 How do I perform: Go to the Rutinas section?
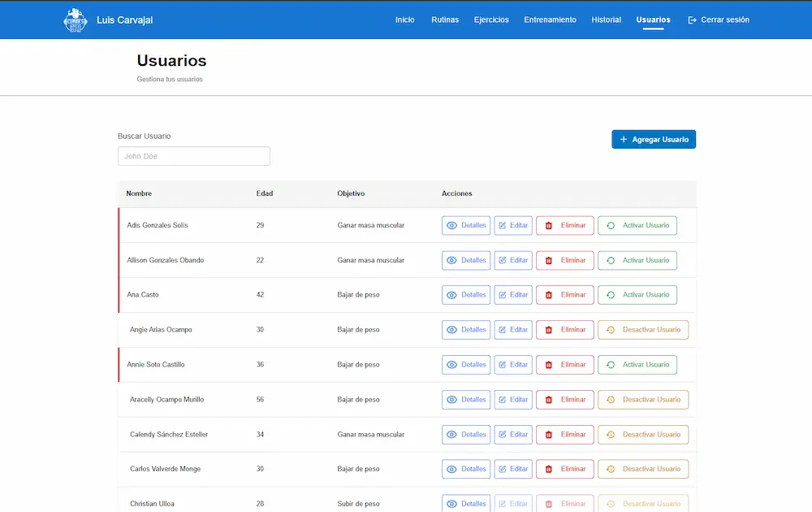pyautogui.click(x=445, y=20)
